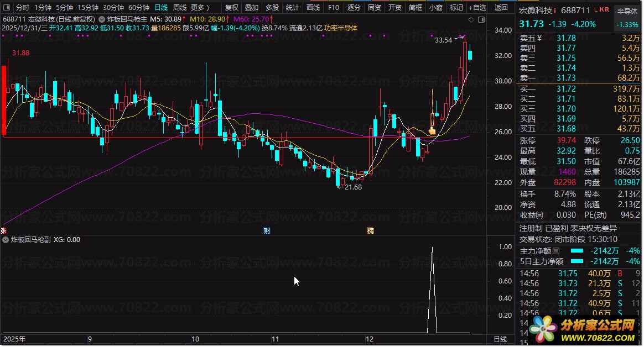Click the 33.54 high price label
Viewport: 644px width, 347px height.
pyautogui.click(x=443, y=40)
